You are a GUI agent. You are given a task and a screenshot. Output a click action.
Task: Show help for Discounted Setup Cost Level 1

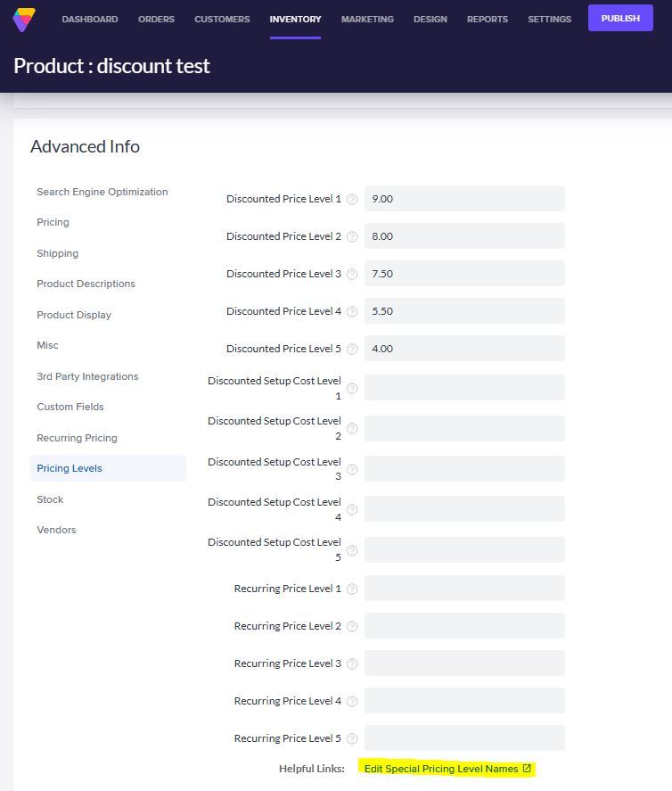(352, 388)
